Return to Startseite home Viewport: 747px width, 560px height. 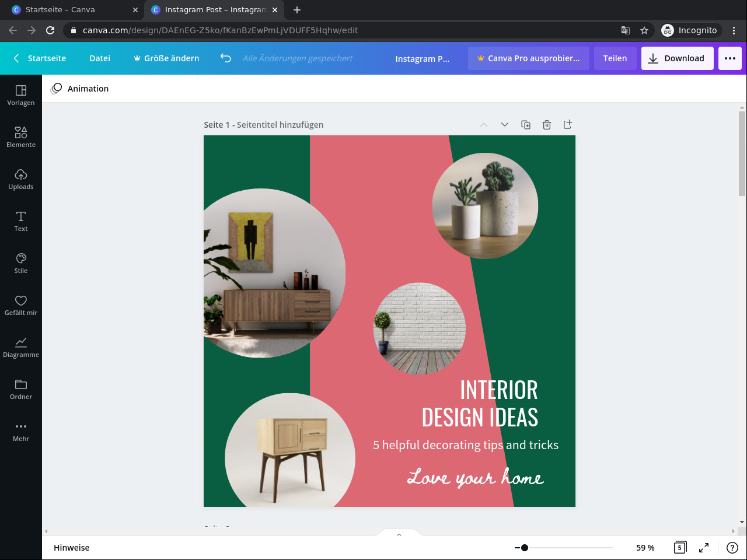pyautogui.click(x=40, y=58)
